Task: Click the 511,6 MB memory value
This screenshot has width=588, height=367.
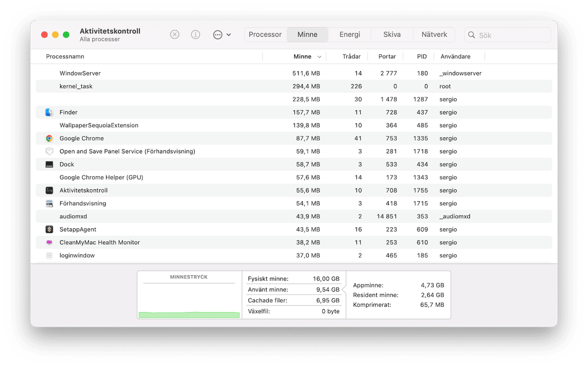Action: click(306, 73)
